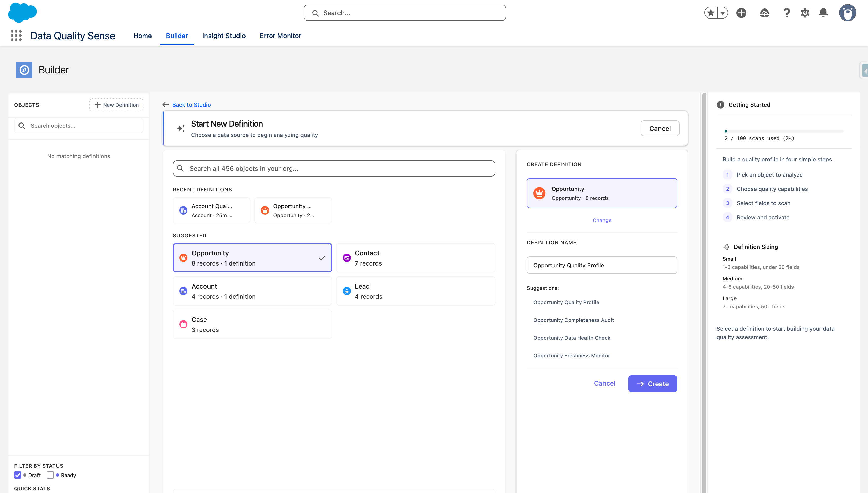868x493 pixels.
Task: Click the Back to Studio link
Action: [191, 105]
